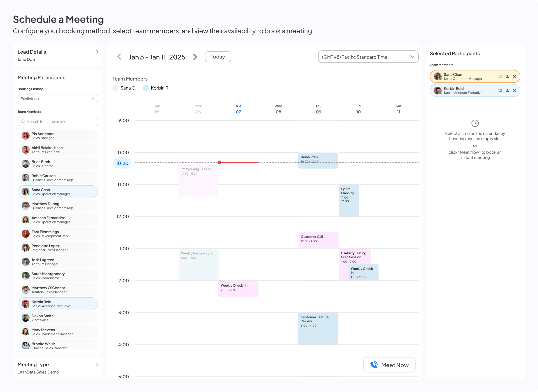Image resolution: width=538 pixels, height=392 pixels.
Task: Deselect Sana Chan in the team members list
Action: click(x=58, y=192)
